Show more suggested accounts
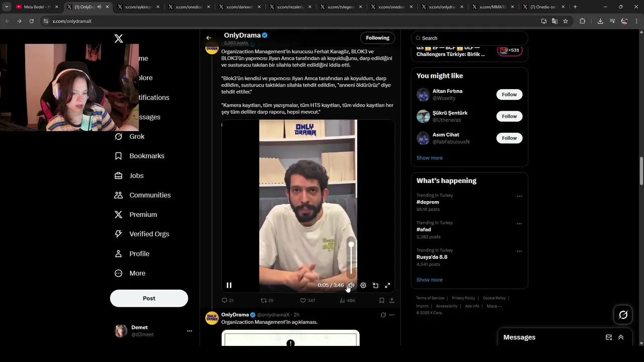Viewport: 644px width, 362px height. point(429,158)
